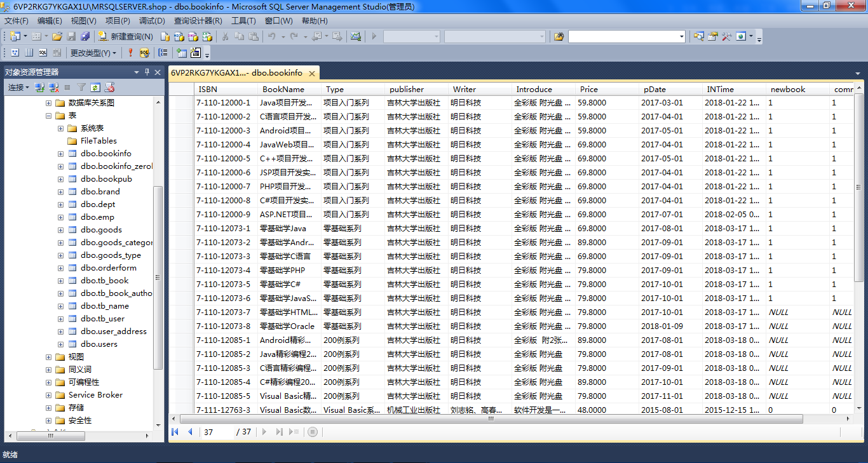Click the Object Explorer vertical scrollbar
Screen dimensions: 868x463
[158, 278]
